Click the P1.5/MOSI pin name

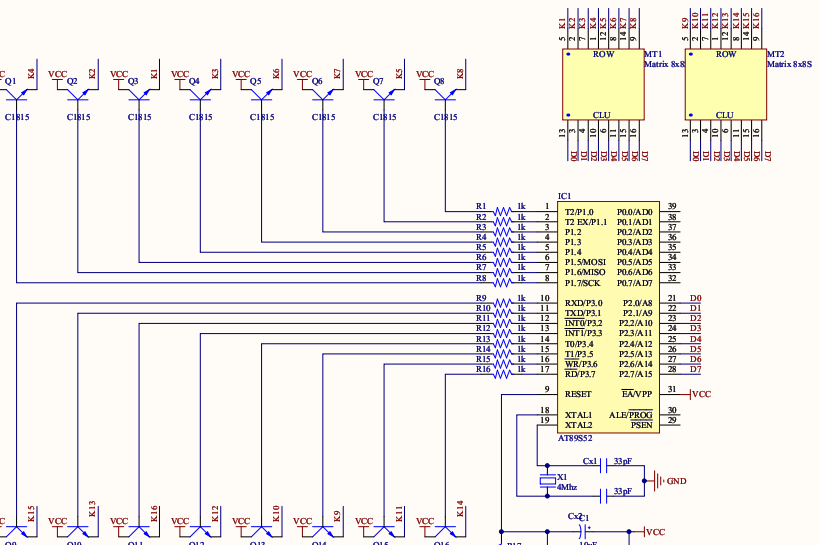click(x=586, y=262)
